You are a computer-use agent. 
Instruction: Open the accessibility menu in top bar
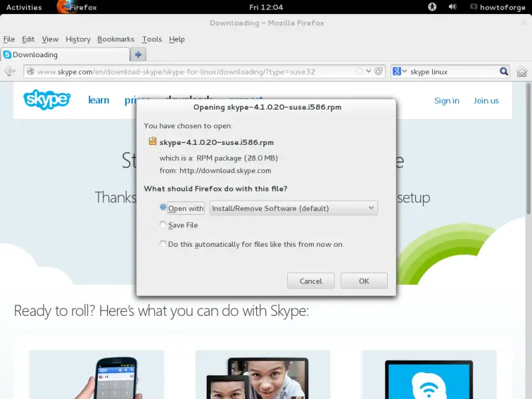[x=432, y=7]
